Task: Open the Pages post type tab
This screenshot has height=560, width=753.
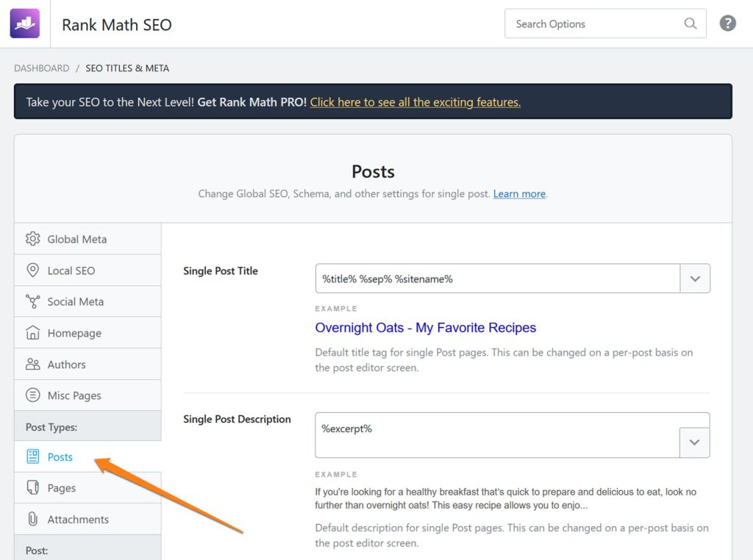Action: [88, 487]
